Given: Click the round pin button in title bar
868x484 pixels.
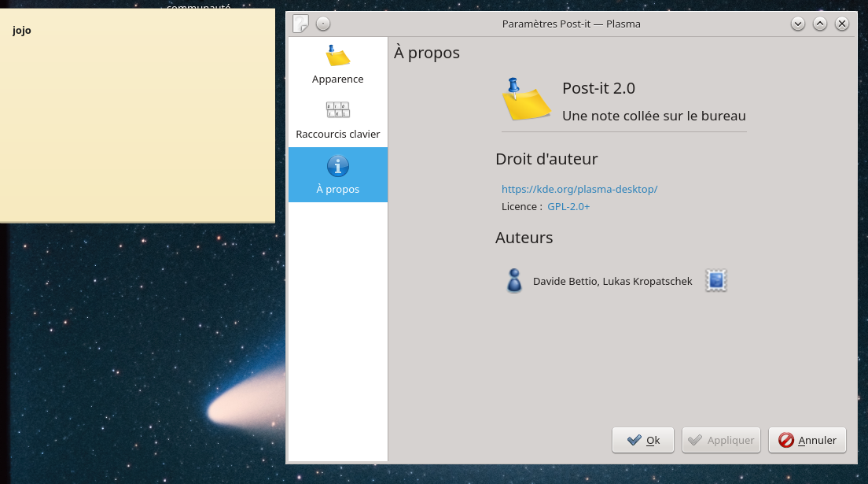Looking at the screenshot, I should tap(323, 24).
